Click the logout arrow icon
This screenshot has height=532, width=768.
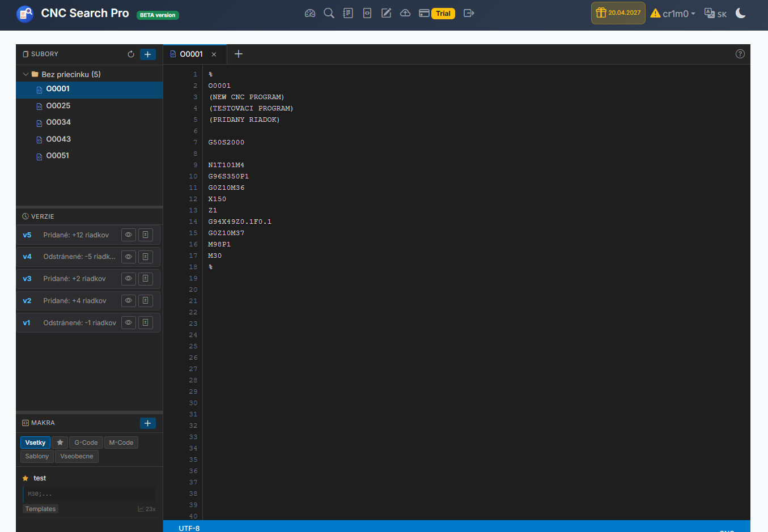point(469,13)
